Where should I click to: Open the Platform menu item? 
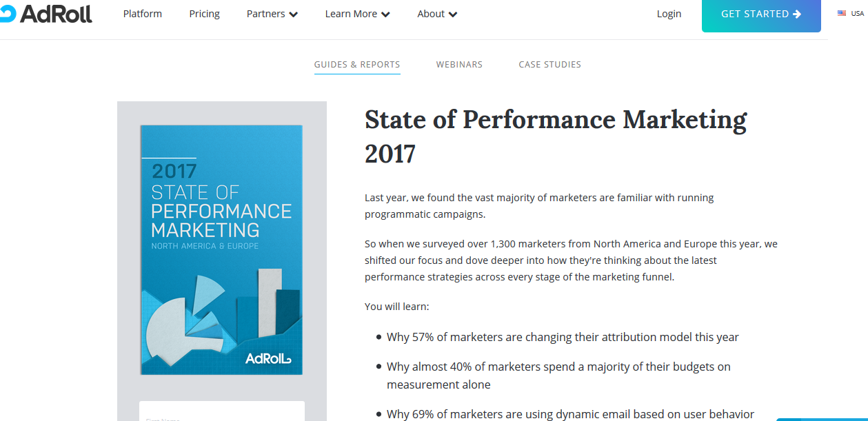143,14
